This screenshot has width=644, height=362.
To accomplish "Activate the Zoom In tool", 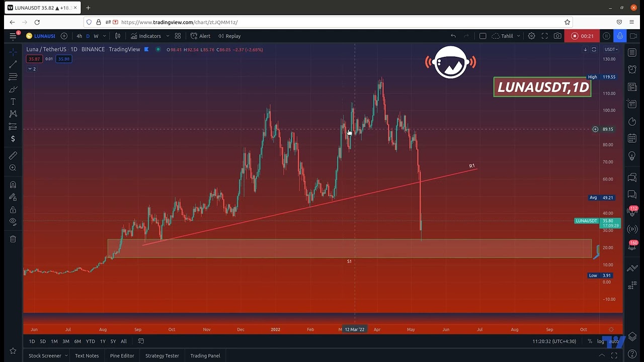I will (x=13, y=168).
